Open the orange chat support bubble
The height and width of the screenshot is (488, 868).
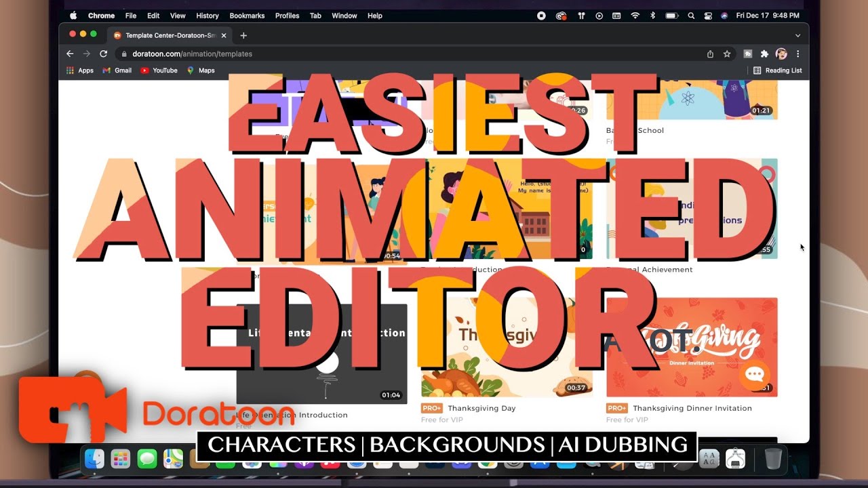pyautogui.click(x=754, y=375)
